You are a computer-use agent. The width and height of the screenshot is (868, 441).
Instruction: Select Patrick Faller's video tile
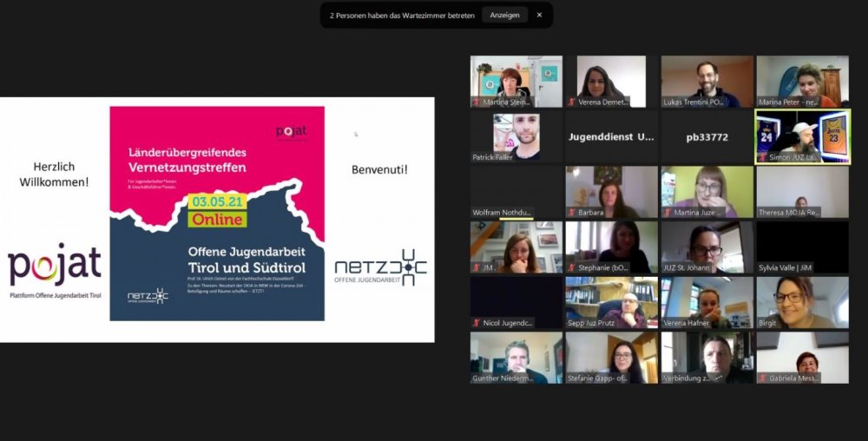tap(516, 136)
